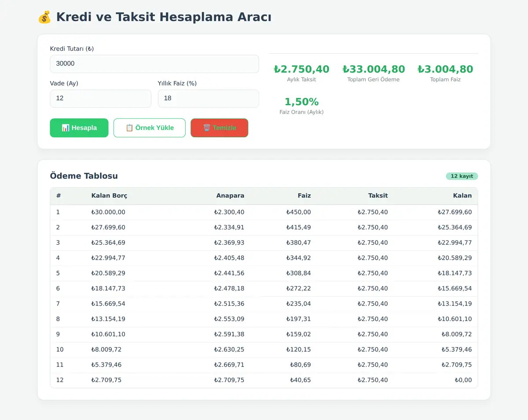The height and width of the screenshot is (420, 528).
Task: Click interest cell ₺380,47
Action: 299,243
